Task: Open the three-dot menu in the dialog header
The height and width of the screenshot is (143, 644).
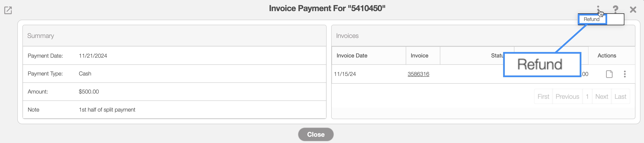Action: point(598,9)
